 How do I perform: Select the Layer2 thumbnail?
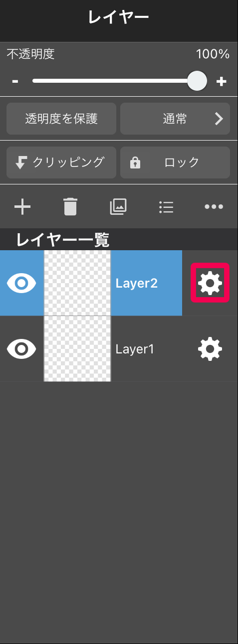click(x=77, y=283)
